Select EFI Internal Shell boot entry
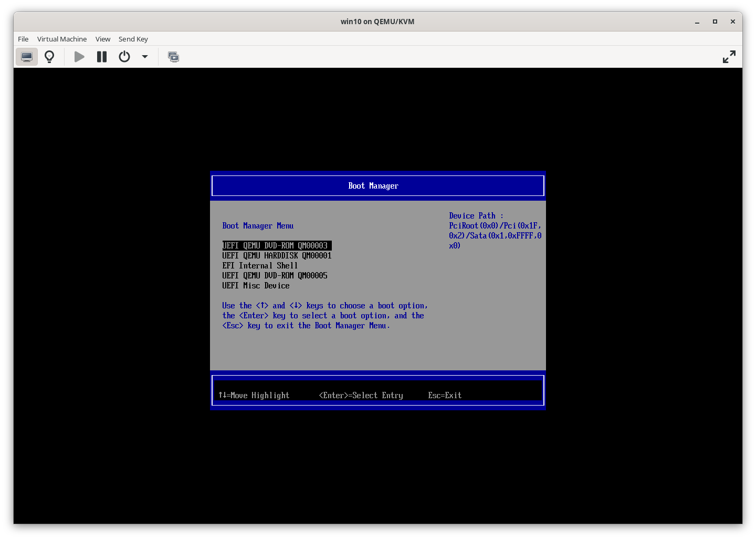 (260, 266)
